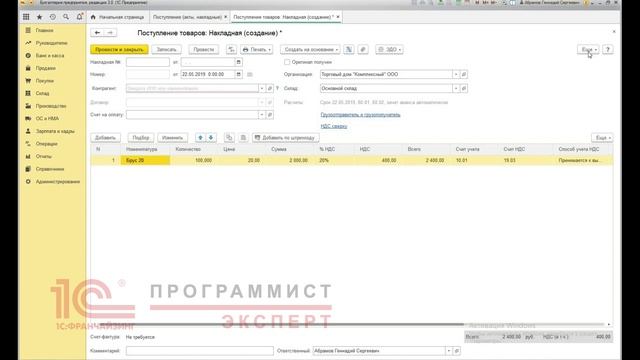Open Отчеты section in sidebar

pos(44,156)
